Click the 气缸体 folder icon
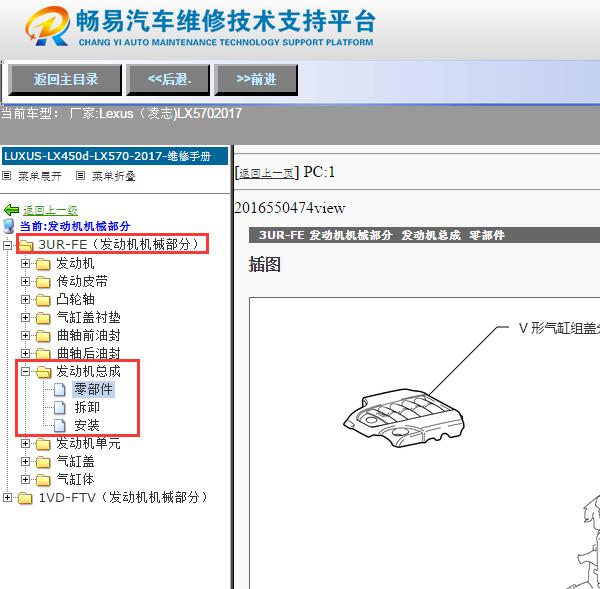The width and height of the screenshot is (600, 589). [43, 480]
